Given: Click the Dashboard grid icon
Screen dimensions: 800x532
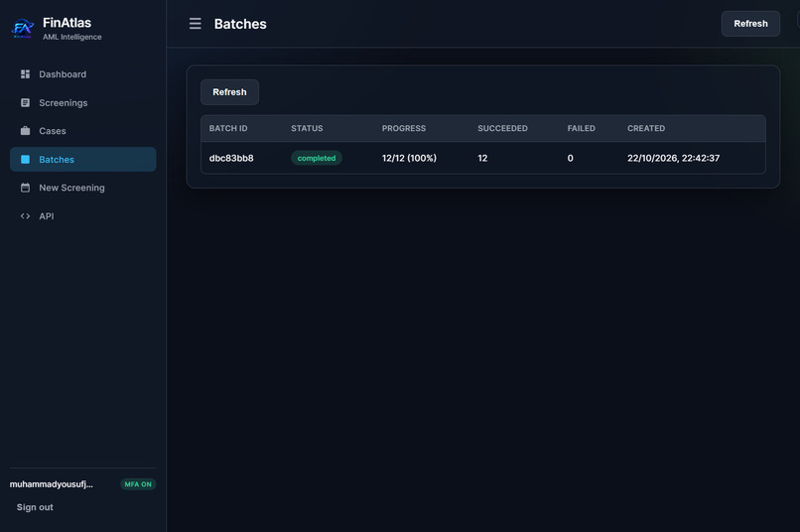Looking at the screenshot, I should pos(25,74).
